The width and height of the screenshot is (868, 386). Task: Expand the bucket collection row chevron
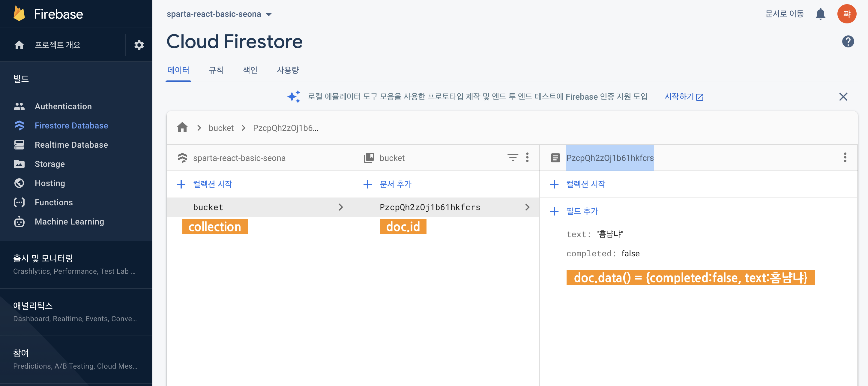(341, 207)
